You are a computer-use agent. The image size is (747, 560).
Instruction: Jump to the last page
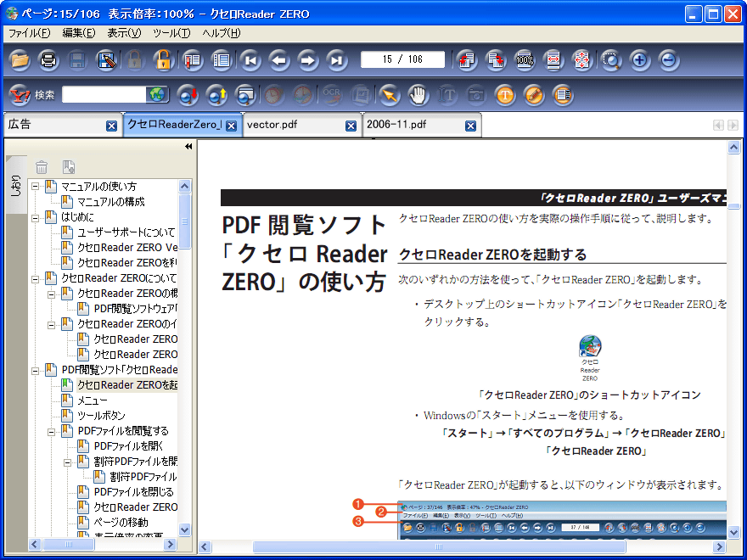[337, 60]
